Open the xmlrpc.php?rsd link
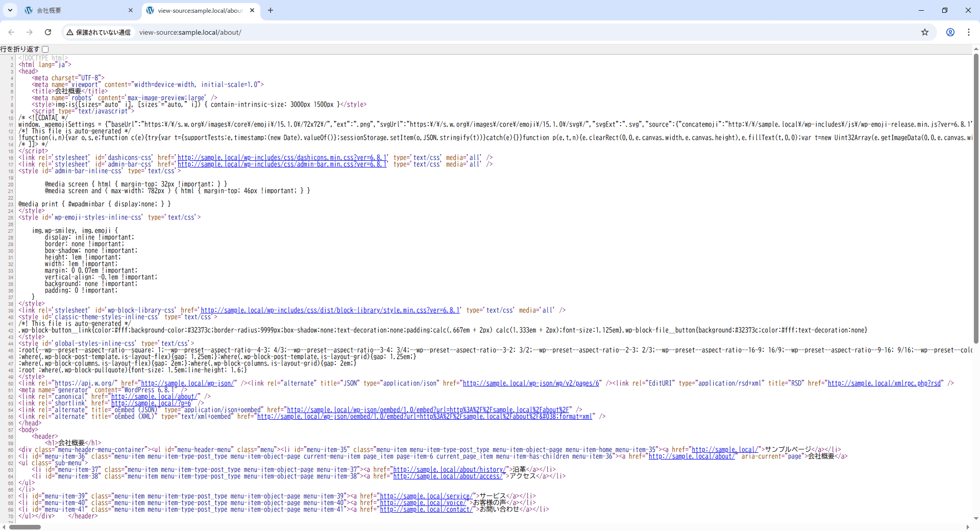This screenshot has height=531, width=980. [x=884, y=383]
